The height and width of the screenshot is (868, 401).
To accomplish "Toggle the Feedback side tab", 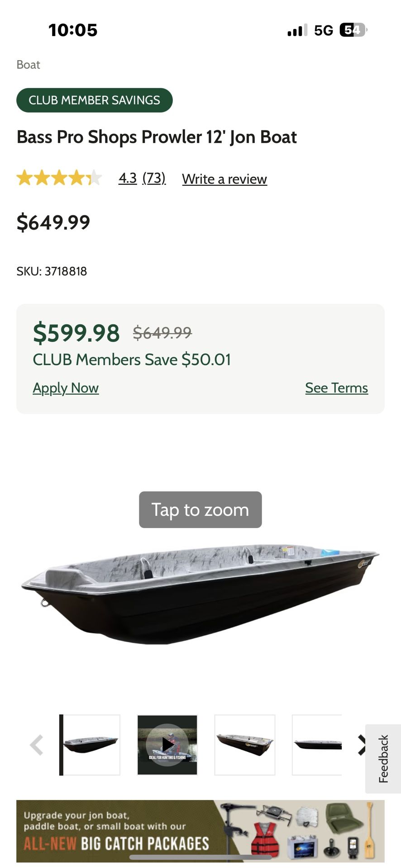I will click(383, 758).
